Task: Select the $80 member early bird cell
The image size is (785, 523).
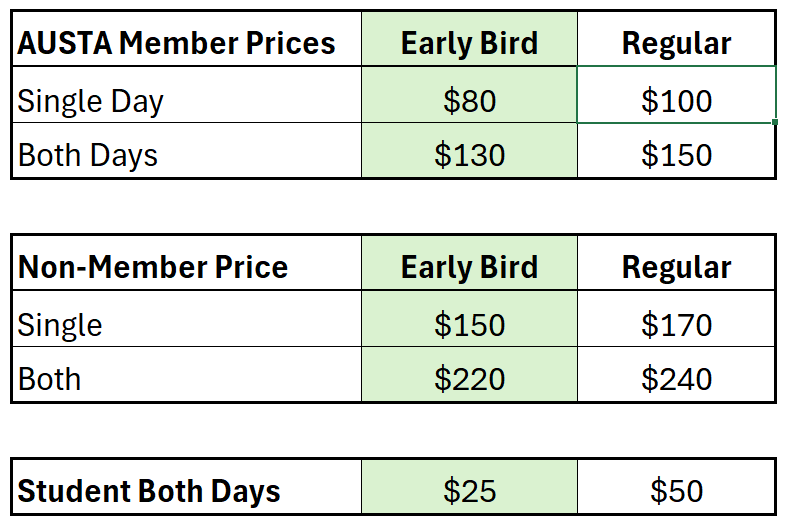Action: point(469,100)
